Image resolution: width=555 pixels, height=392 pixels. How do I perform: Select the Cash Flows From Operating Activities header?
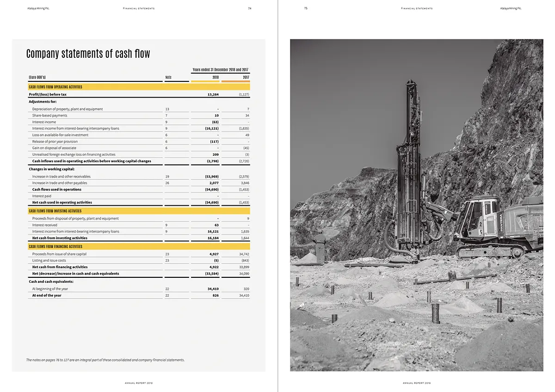[x=55, y=87]
